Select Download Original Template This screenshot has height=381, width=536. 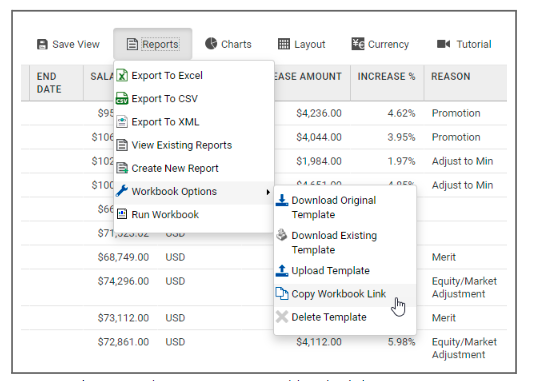[x=345, y=207]
